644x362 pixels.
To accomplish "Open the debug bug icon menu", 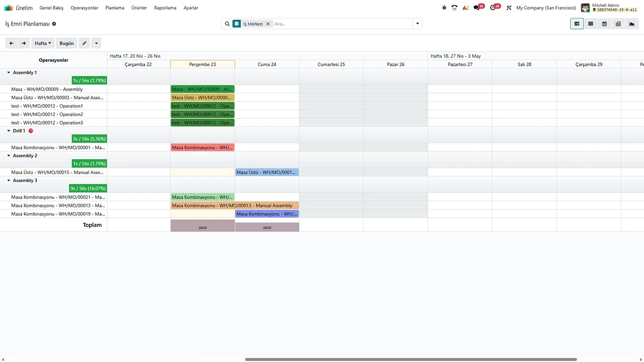I will pos(444,8).
